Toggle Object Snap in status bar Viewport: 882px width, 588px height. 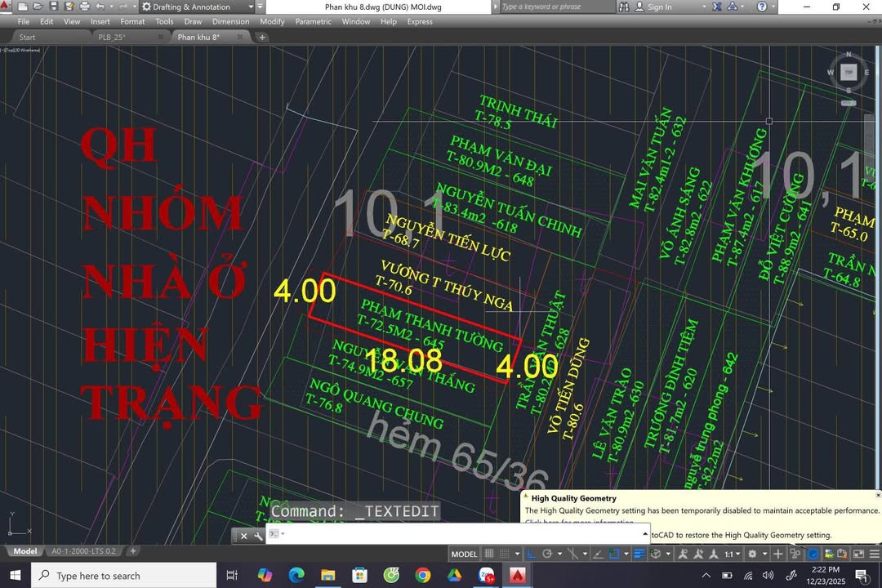click(x=614, y=554)
